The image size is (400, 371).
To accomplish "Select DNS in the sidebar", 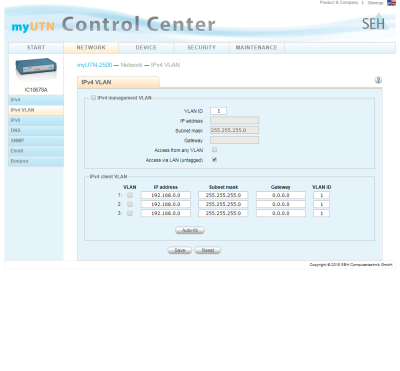I will point(36,130).
